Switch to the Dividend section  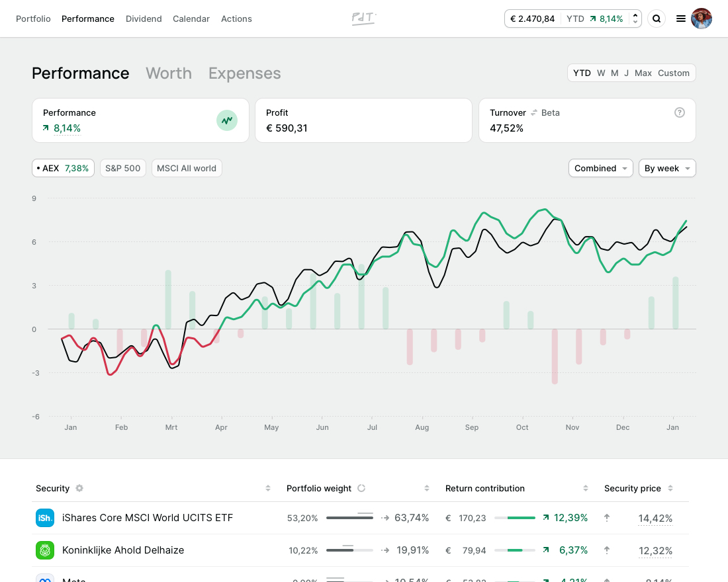(x=144, y=19)
